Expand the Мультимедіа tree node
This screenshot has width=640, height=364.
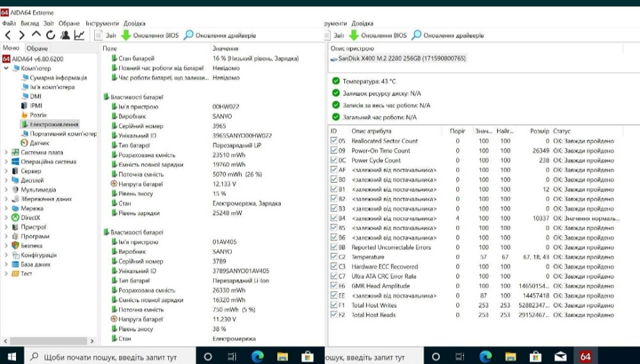6,189
